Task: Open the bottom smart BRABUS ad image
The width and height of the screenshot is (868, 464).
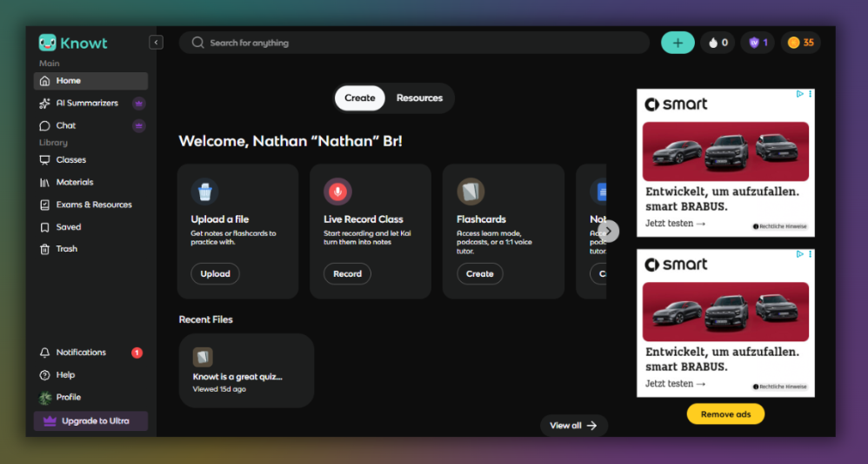Action: tap(725, 312)
